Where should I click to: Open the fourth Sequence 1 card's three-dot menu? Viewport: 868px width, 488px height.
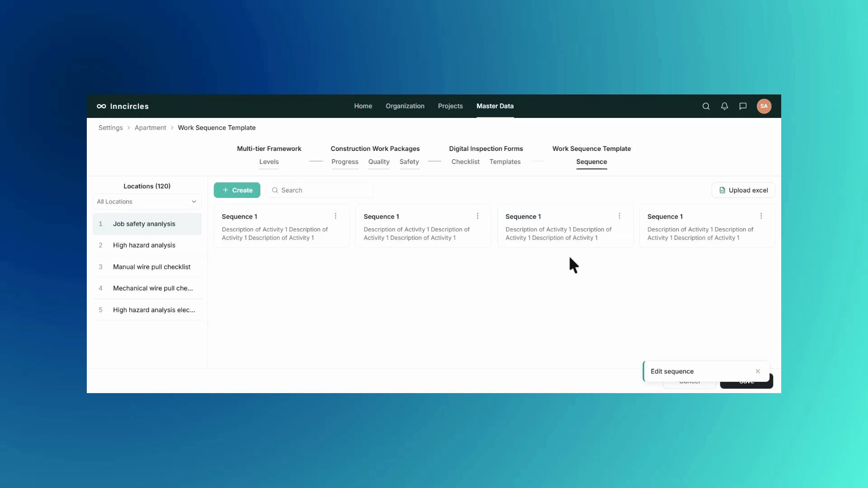(x=761, y=216)
